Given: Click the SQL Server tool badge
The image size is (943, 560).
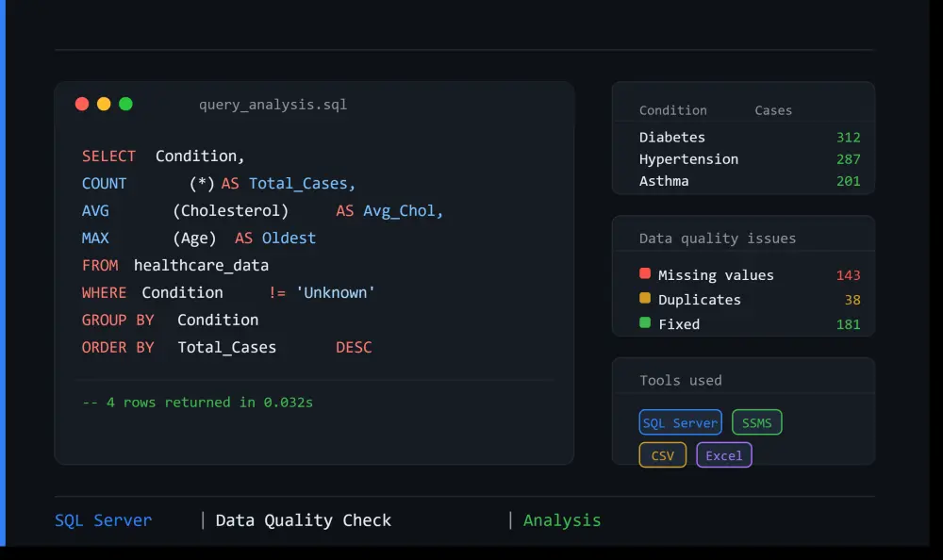Looking at the screenshot, I should pyautogui.click(x=680, y=422).
